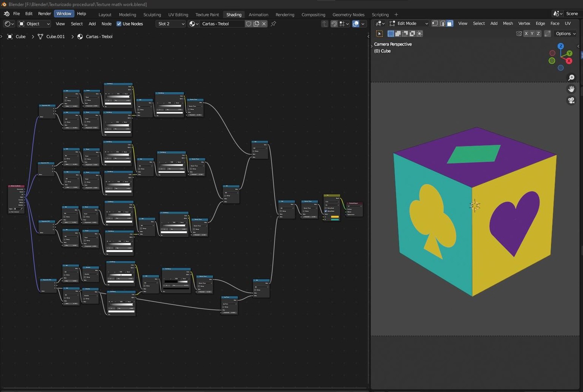This screenshot has height=392, width=583.
Task: Toggle camera view with camera icon
Action: [x=571, y=101]
